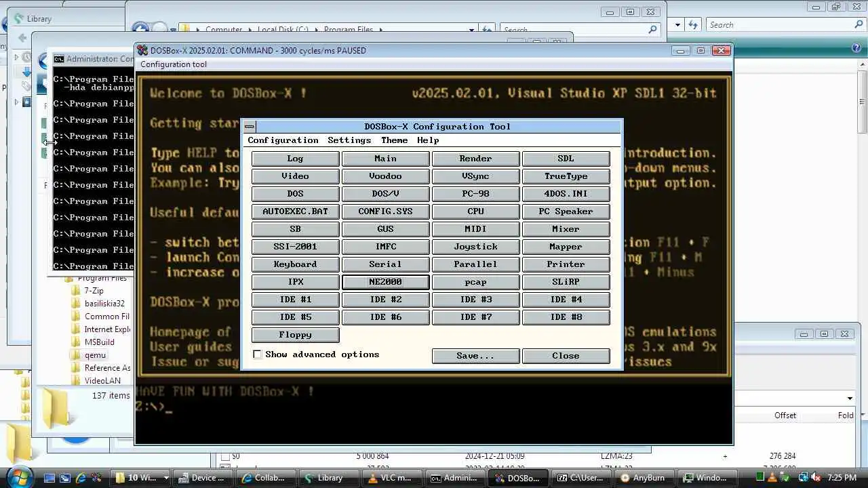
Task: Click the Configuration tool menu of DOSBox-X window
Action: [x=174, y=64]
